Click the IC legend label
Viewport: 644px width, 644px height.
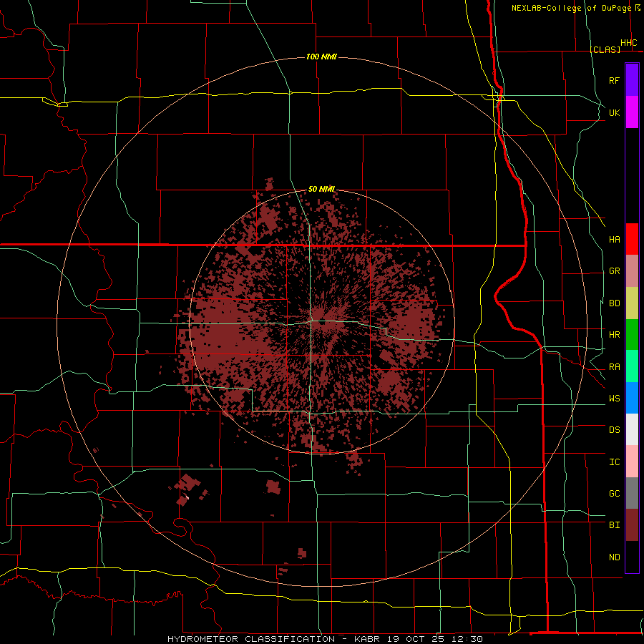(614, 462)
